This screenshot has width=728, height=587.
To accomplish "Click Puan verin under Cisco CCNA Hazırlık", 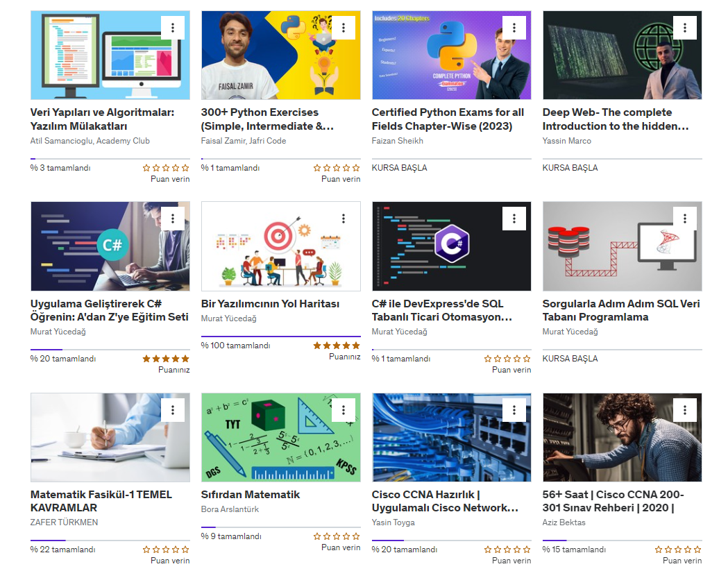I will coord(511,561).
